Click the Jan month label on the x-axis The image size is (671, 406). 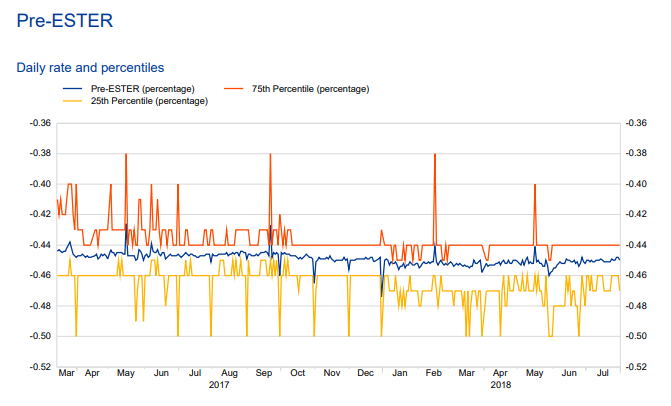coord(399,373)
